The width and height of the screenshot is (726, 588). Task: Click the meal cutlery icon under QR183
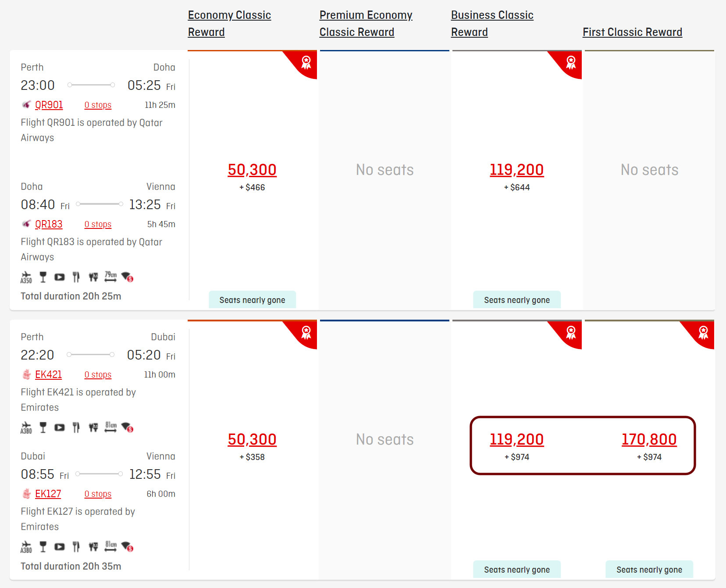[x=76, y=277]
